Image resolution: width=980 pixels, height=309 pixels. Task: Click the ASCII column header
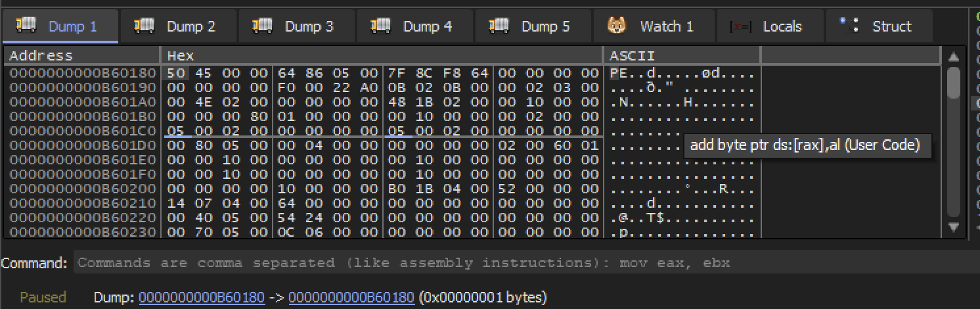(682, 56)
